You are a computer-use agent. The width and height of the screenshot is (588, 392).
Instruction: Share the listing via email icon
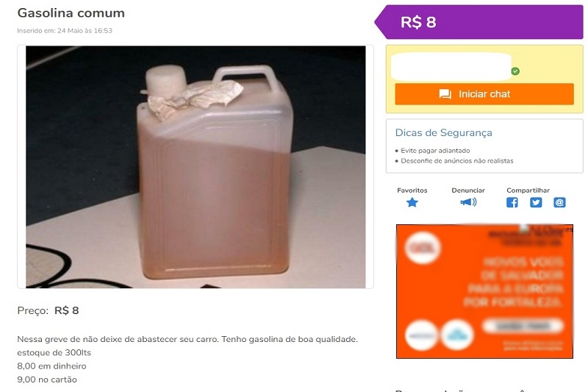pos(559,202)
